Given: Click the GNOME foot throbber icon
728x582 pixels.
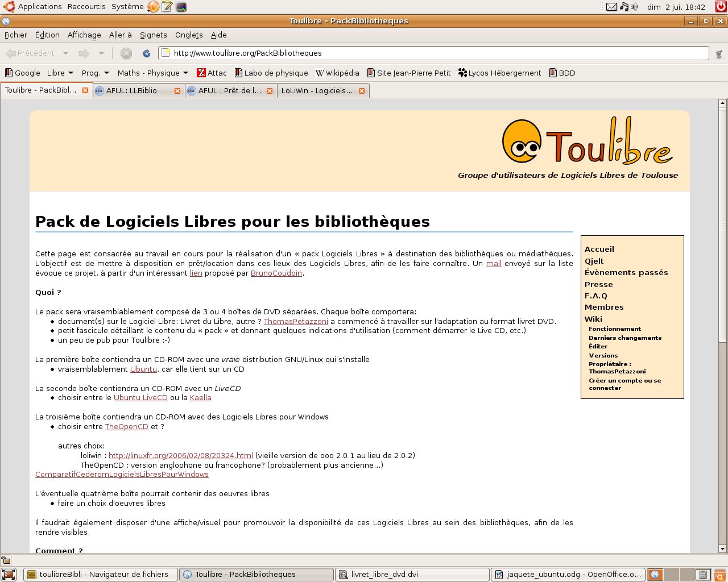Looking at the screenshot, I should [x=719, y=54].
